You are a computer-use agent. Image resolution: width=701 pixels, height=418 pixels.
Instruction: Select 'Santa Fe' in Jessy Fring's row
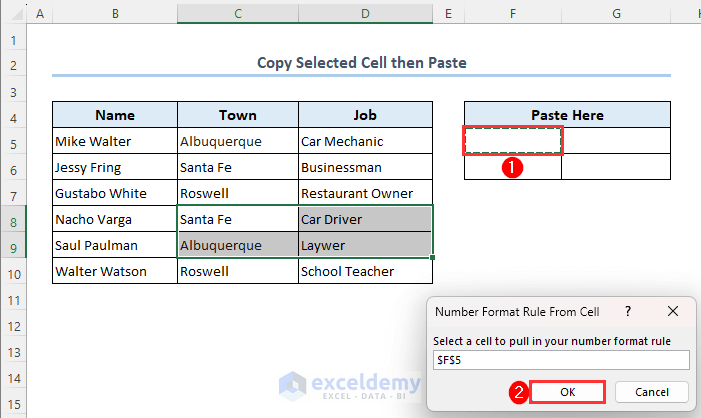point(238,167)
